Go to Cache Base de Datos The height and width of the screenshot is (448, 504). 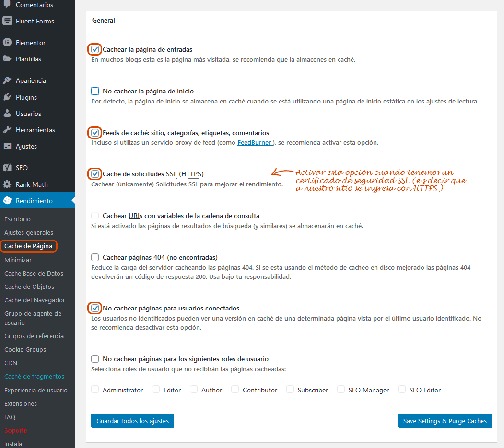34,273
